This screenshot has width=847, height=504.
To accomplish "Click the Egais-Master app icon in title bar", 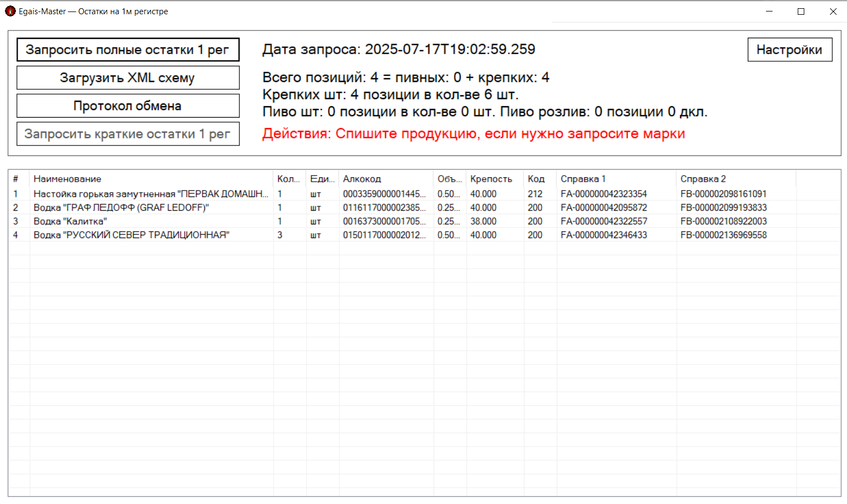I will (10, 11).
